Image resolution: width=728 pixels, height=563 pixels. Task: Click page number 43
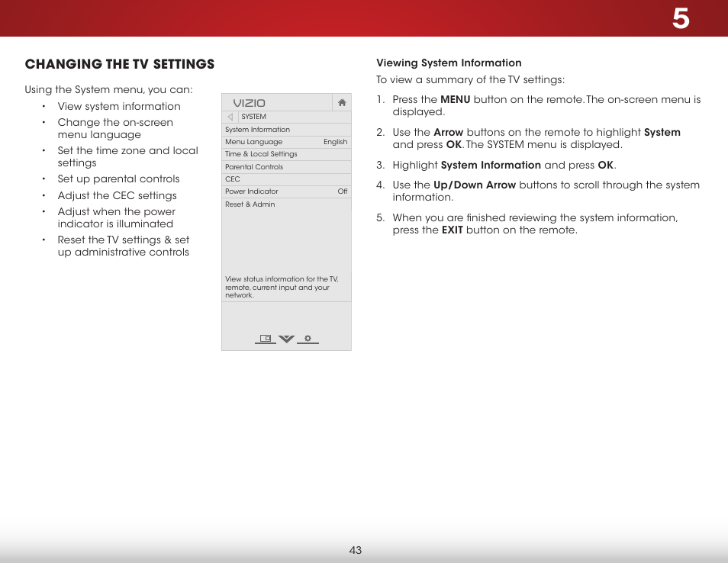[x=355, y=550]
